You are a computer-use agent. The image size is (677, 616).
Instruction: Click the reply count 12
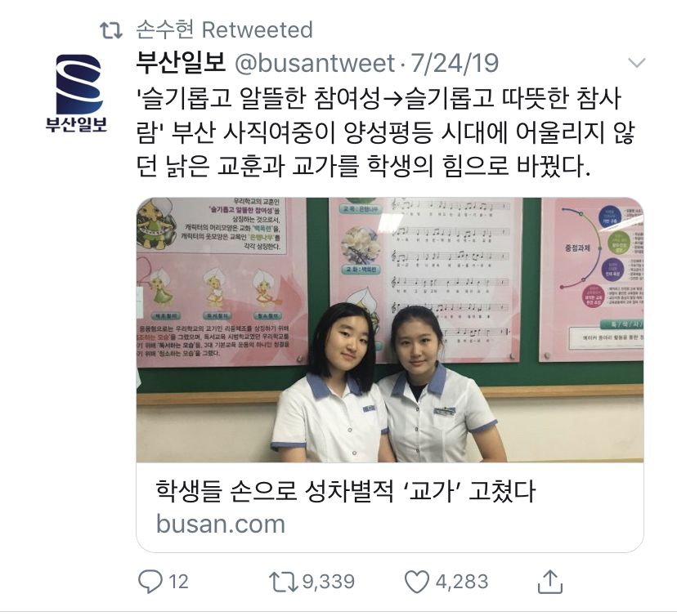click(x=178, y=582)
